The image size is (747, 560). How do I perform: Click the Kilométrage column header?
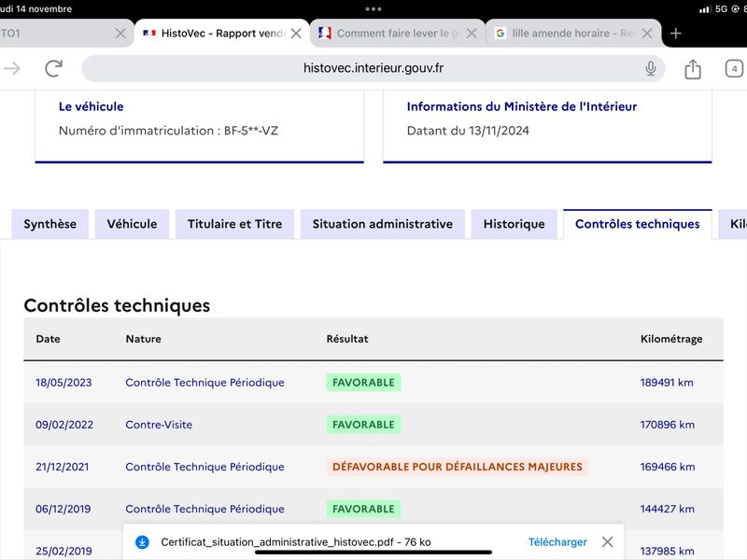671,339
